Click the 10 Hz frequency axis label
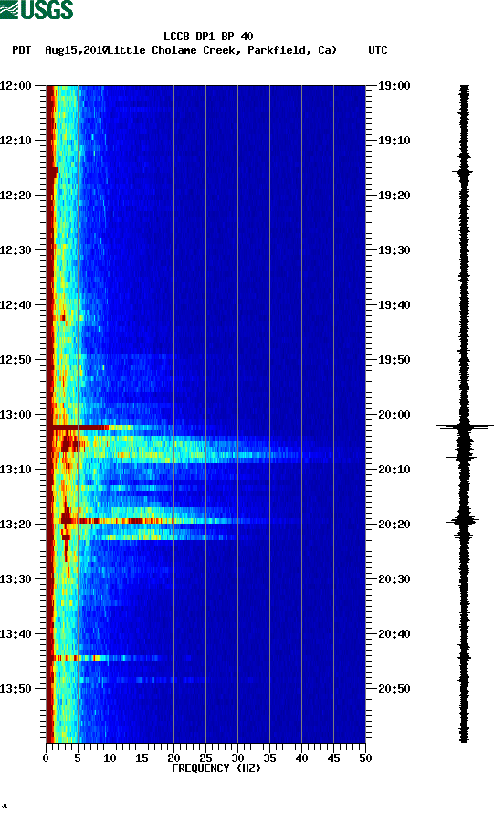504x816 pixels. tap(110, 758)
